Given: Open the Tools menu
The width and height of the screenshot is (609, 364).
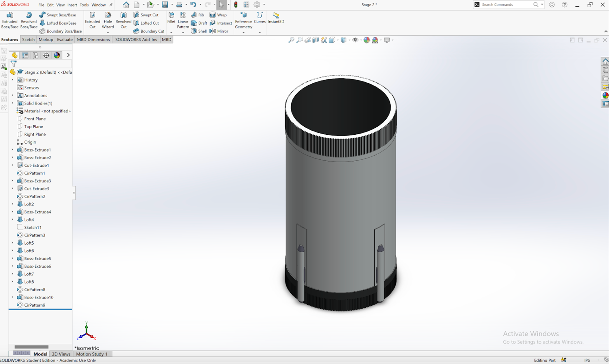Looking at the screenshot, I should coord(84,5).
